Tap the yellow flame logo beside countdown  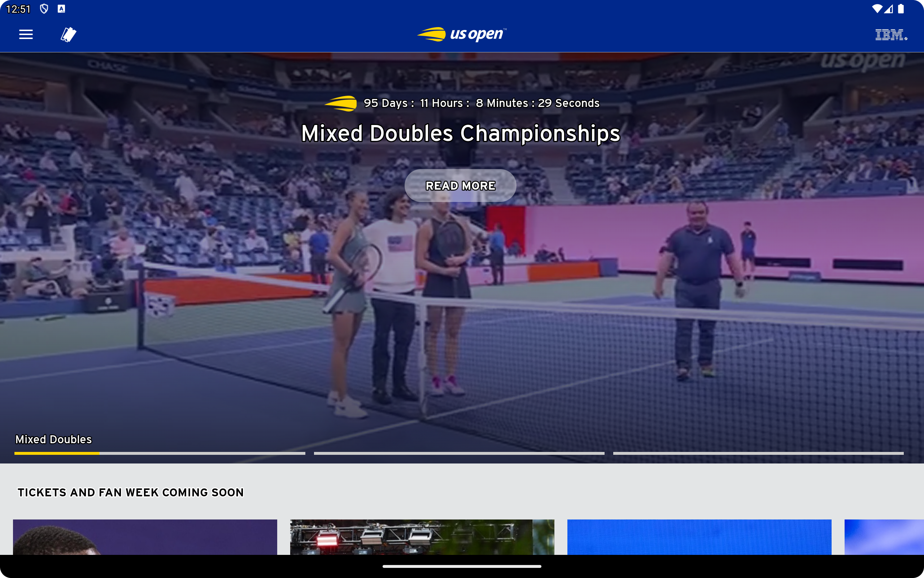click(x=341, y=103)
